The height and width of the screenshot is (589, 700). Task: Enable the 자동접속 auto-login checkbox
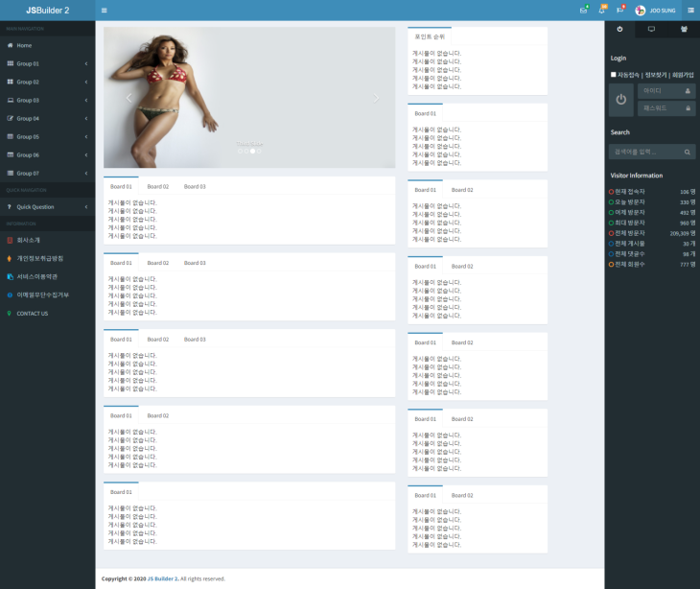coord(614,74)
